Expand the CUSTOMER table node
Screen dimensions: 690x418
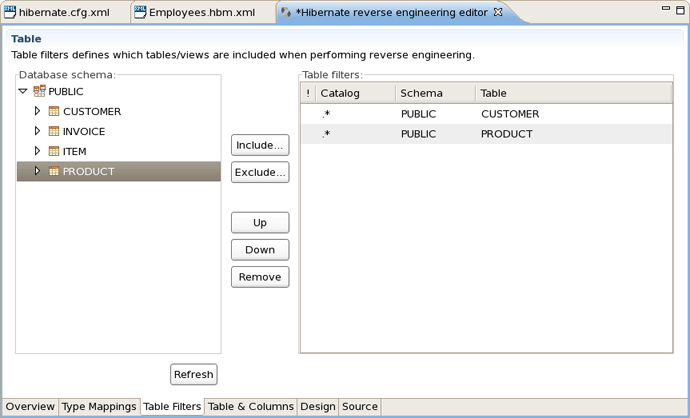coord(37,112)
